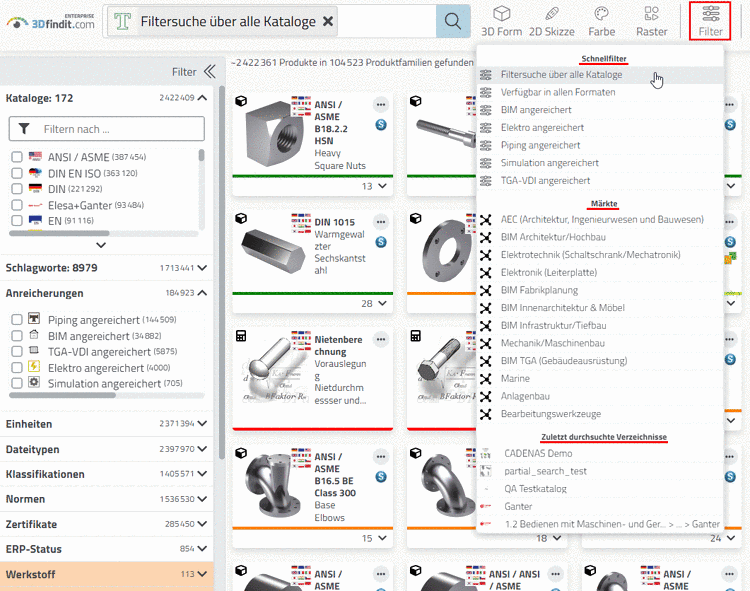Click the magnifier search button
750x591 pixels.
pos(452,21)
